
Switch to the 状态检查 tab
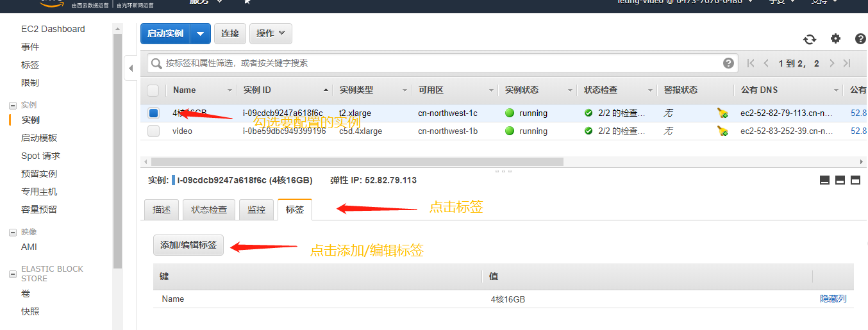click(209, 210)
